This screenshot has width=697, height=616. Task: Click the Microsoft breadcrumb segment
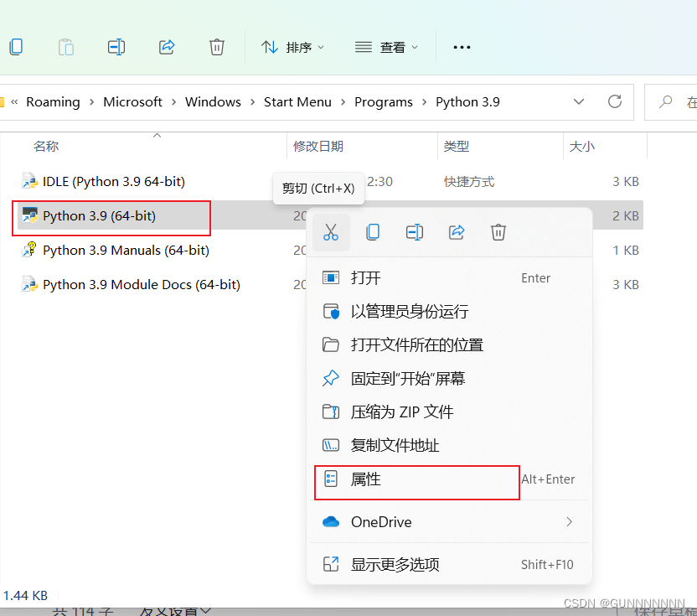click(132, 102)
